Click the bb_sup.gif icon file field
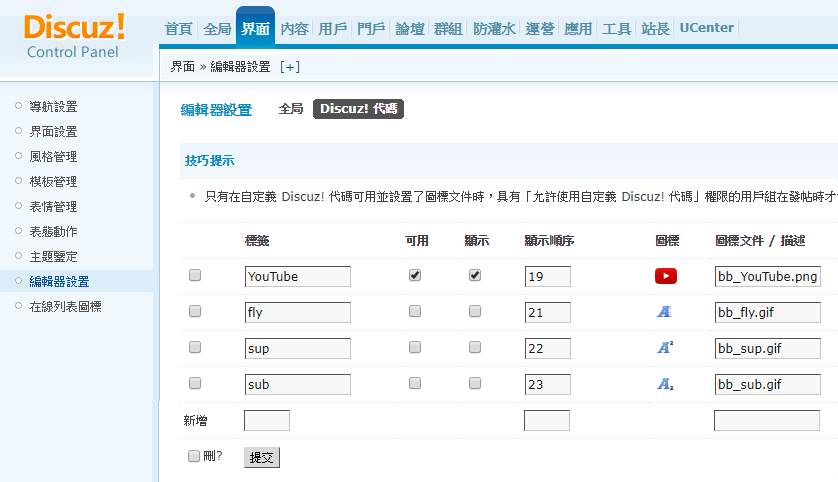This screenshot has width=838, height=482. coord(767,348)
